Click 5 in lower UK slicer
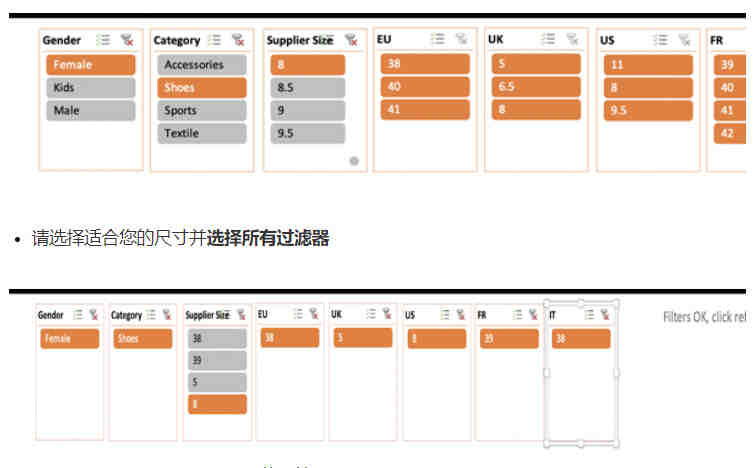The height and width of the screenshot is (468, 753). [363, 337]
